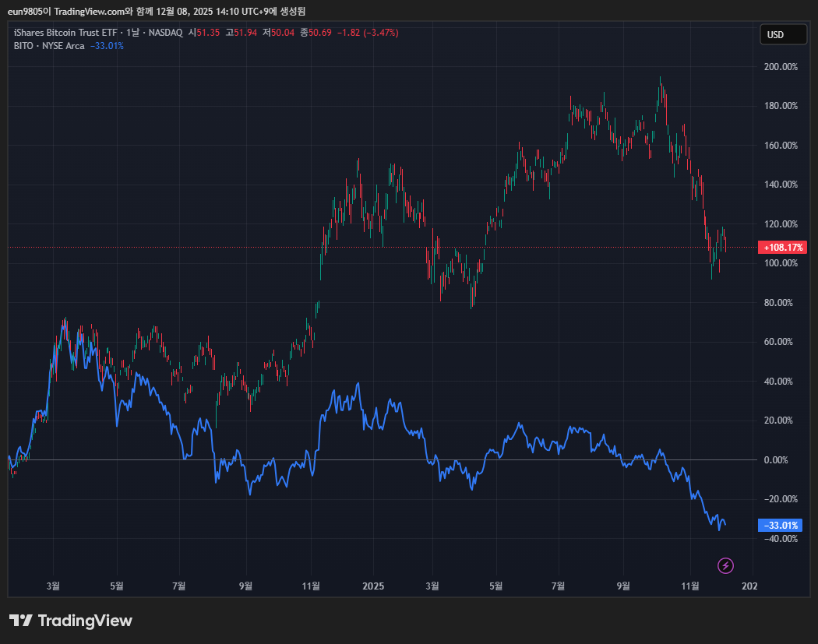Click the 160.00% scale label

tap(781, 146)
